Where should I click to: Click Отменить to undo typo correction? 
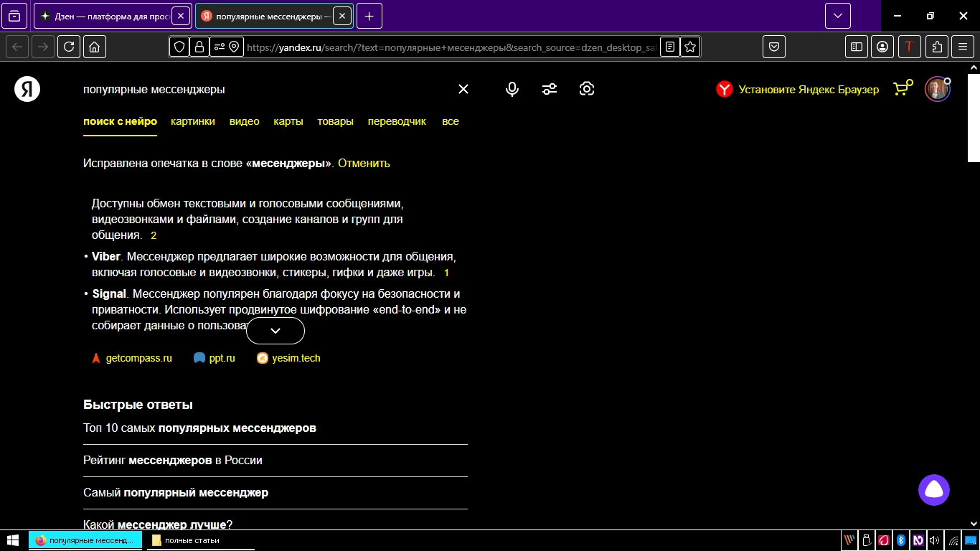[x=364, y=163]
